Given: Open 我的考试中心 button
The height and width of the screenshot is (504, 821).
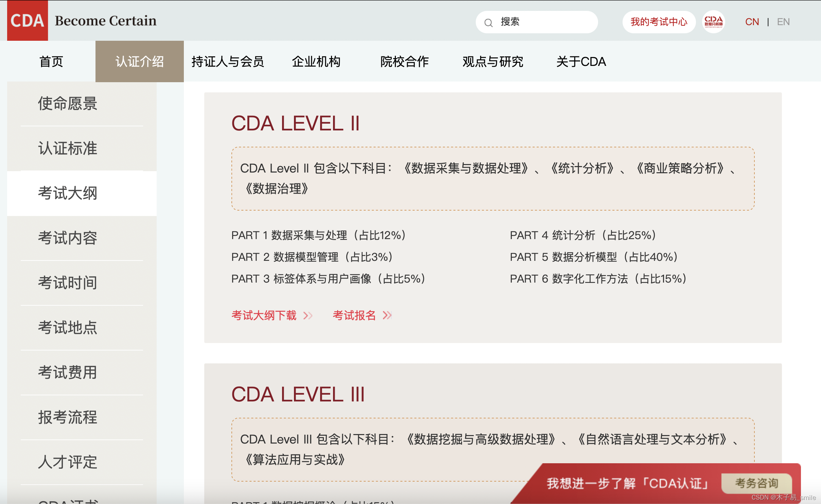Looking at the screenshot, I should [x=659, y=22].
